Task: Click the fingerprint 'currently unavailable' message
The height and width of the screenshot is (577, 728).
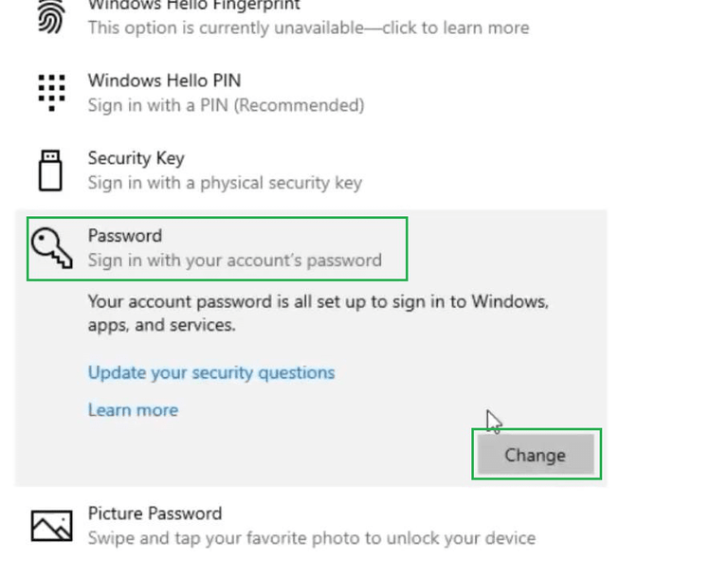Action: pyautogui.click(x=308, y=27)
